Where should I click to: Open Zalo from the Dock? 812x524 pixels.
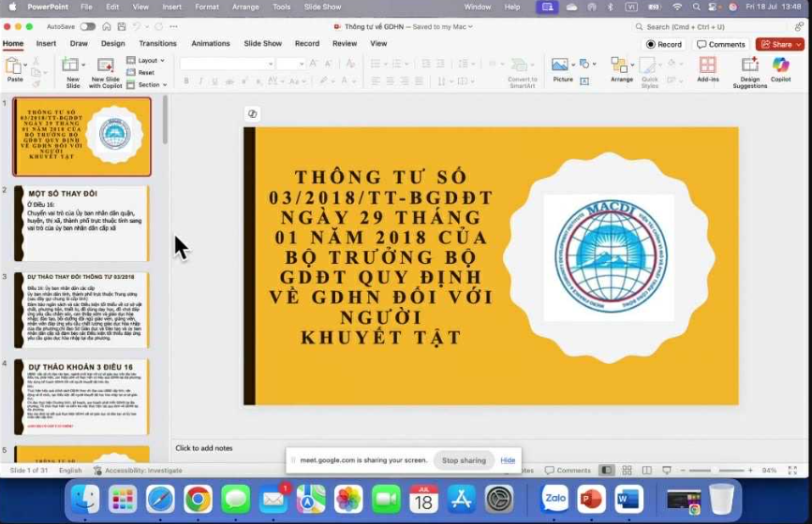coord(554,500)
